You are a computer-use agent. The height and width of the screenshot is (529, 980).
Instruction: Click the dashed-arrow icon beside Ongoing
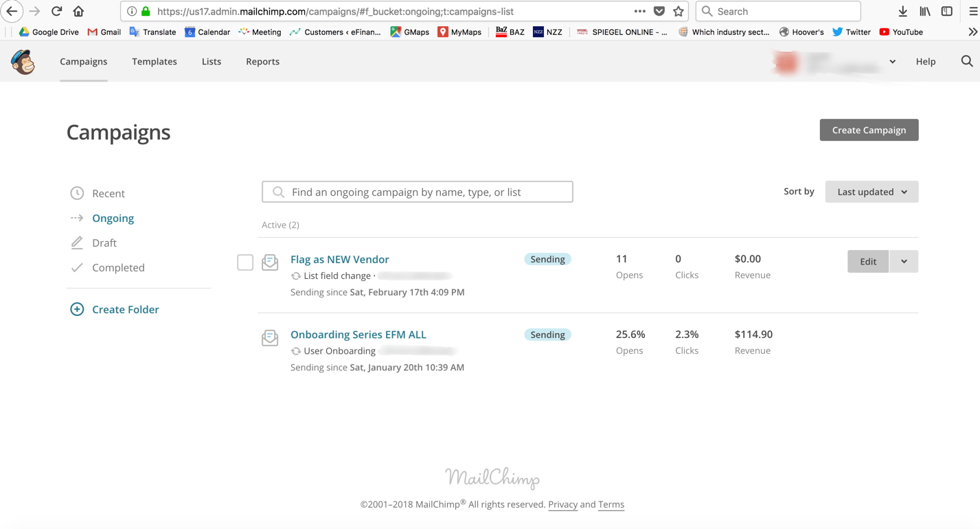[x=77, y=218]
